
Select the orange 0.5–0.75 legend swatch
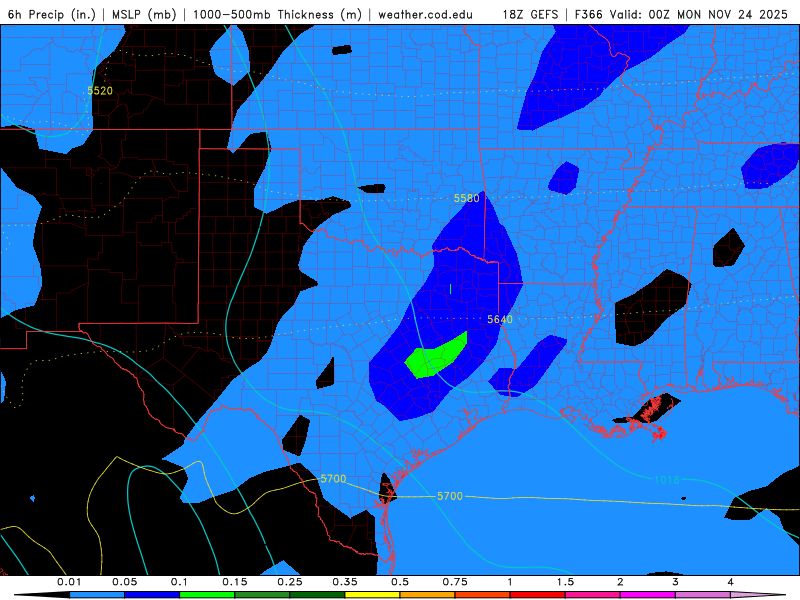[428, 595]
